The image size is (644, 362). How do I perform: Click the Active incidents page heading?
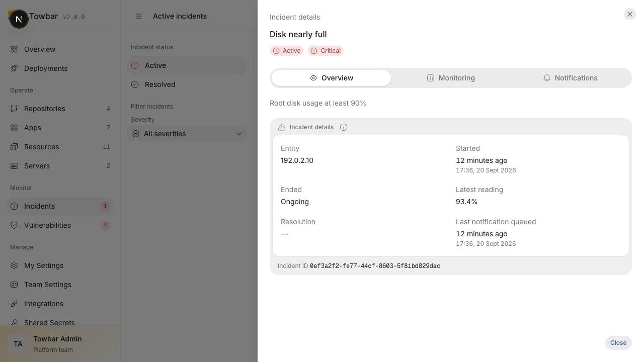click(x=180, y=16)
